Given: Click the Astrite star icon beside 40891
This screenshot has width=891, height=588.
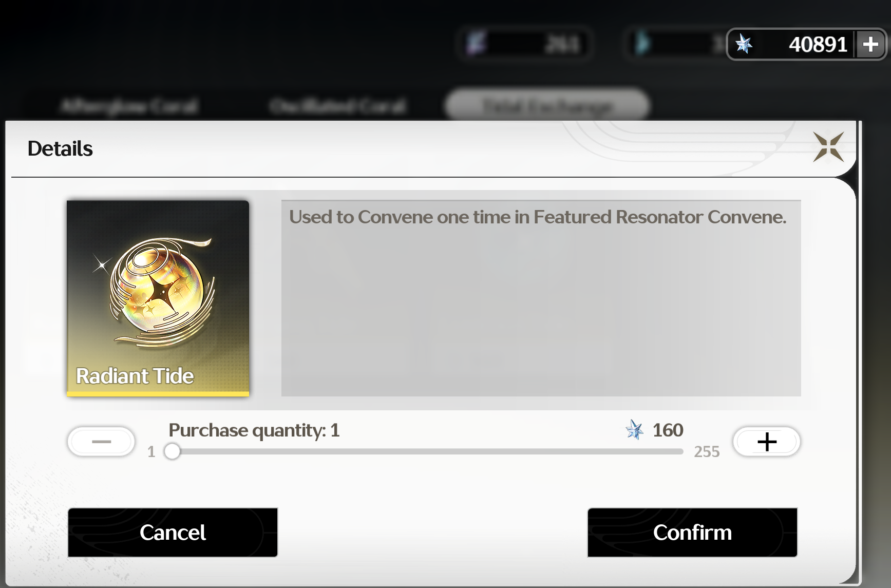Looking at the screenshot, I should click(x=744, y=44).
